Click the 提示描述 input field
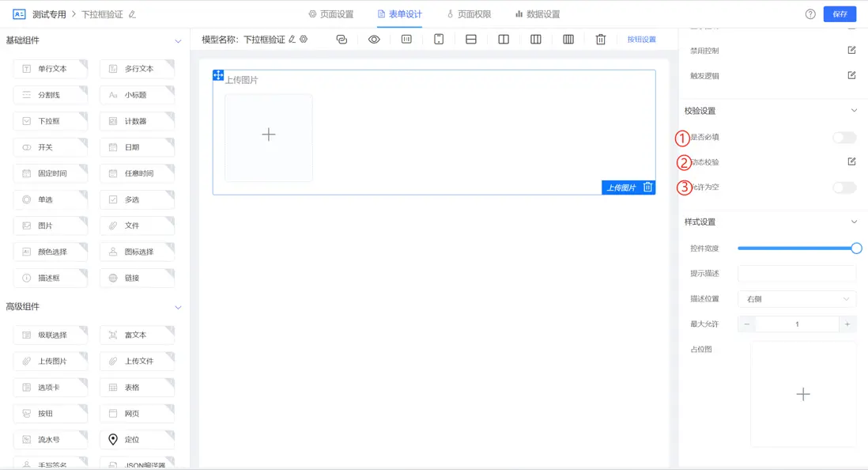Viewport: 868px width, 470px height. click(x=796, y=273)
